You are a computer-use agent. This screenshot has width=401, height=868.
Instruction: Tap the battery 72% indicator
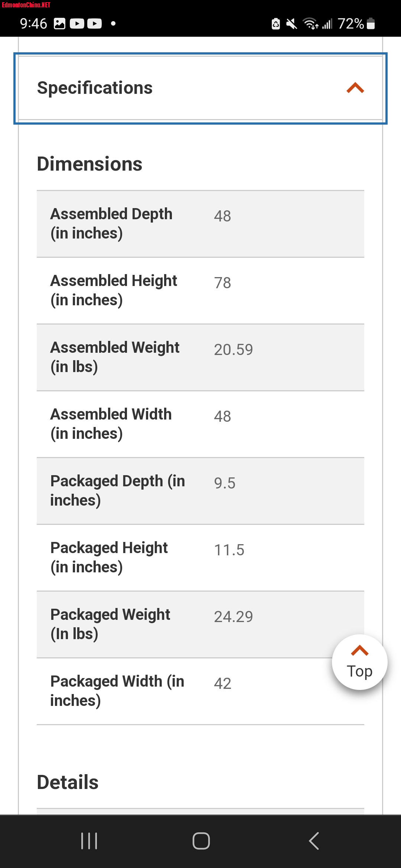356,24
